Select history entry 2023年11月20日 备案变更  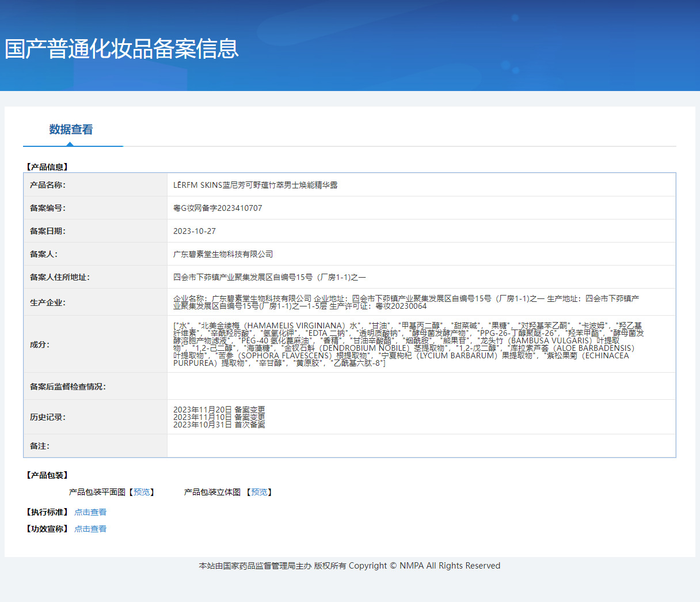[x=219, y=410]
